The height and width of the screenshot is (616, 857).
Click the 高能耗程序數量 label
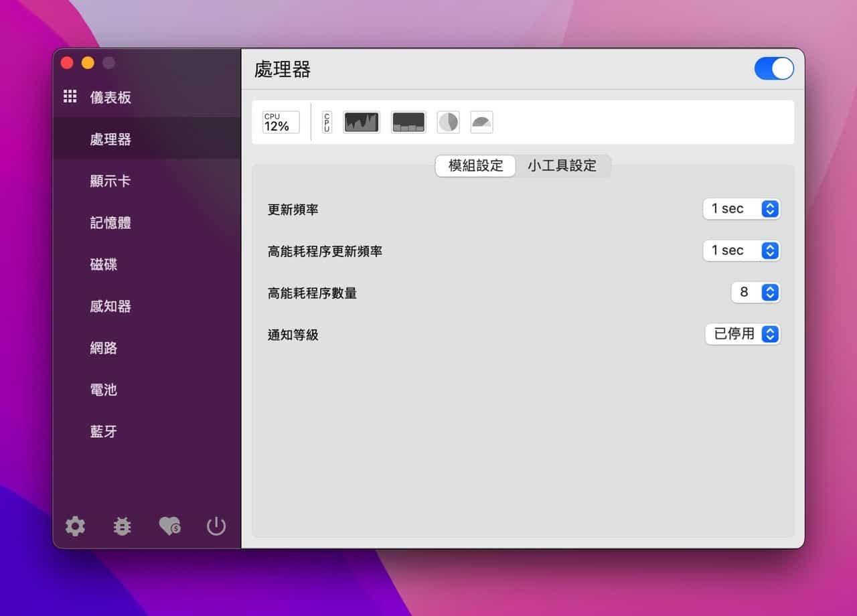[x=312, y=293]
